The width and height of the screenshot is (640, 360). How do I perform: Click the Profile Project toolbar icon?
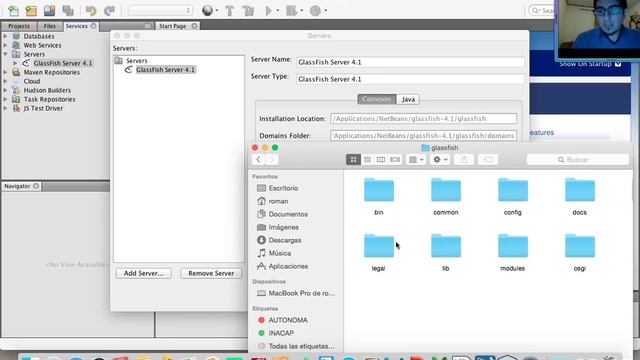315,11
